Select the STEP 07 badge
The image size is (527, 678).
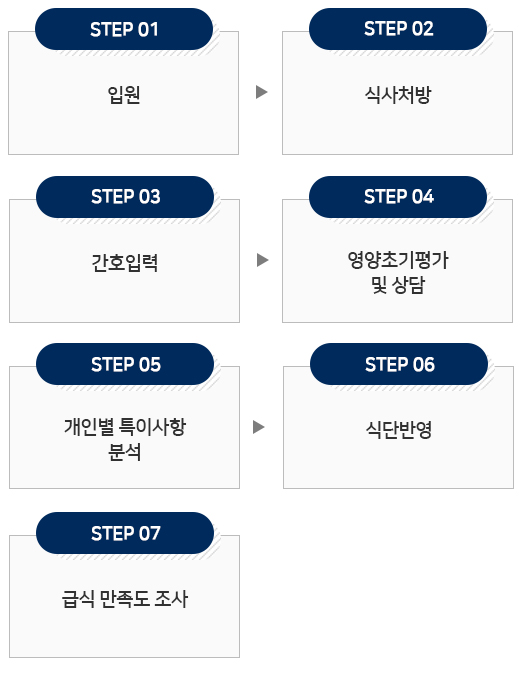pyautogui.click(x=125, y=533)
